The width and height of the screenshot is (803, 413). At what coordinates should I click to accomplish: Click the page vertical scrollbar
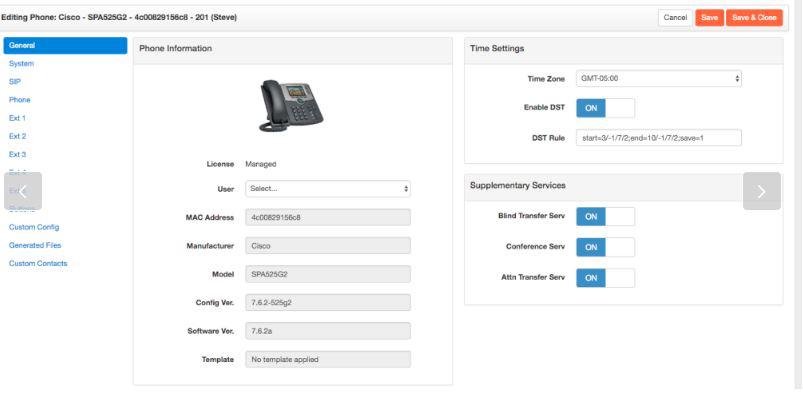coord(799,195)
